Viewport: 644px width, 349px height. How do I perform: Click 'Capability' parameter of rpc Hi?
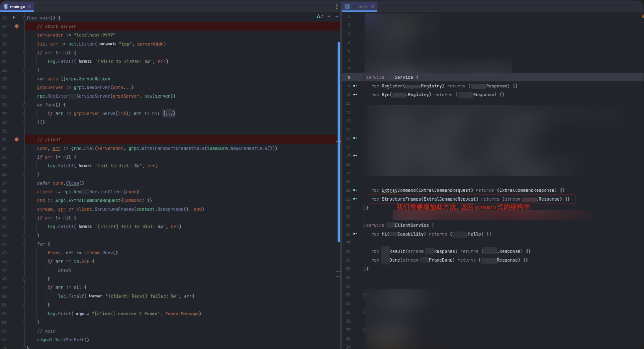click(x=410, y=234)
